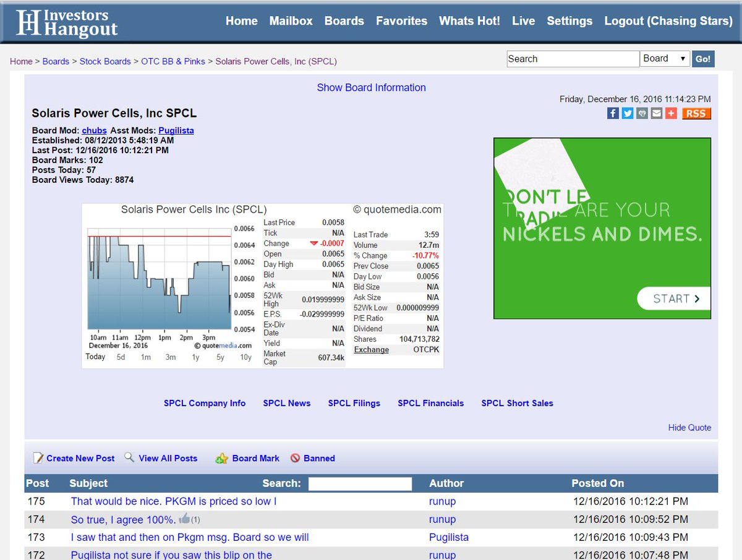This screenshot has height=560, width=742.
Task: Select the 1m chart range
Action: [x=146, y=357]
